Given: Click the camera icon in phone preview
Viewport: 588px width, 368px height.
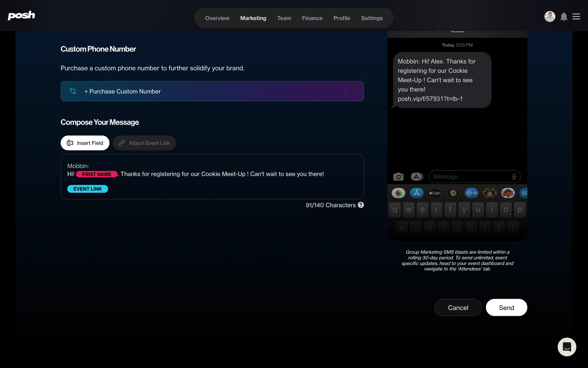Looking at the screenshot, I should click(x=398, y=177).
